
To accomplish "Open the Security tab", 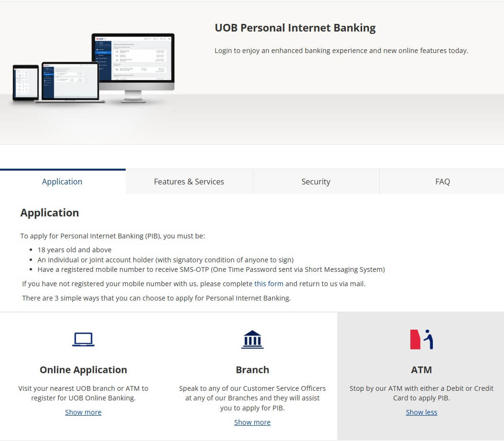I will click(316, 182).
